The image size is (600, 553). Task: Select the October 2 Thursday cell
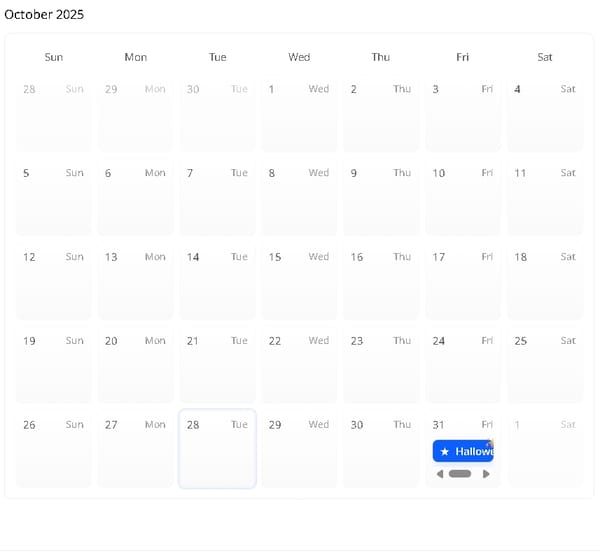[381, 114]
